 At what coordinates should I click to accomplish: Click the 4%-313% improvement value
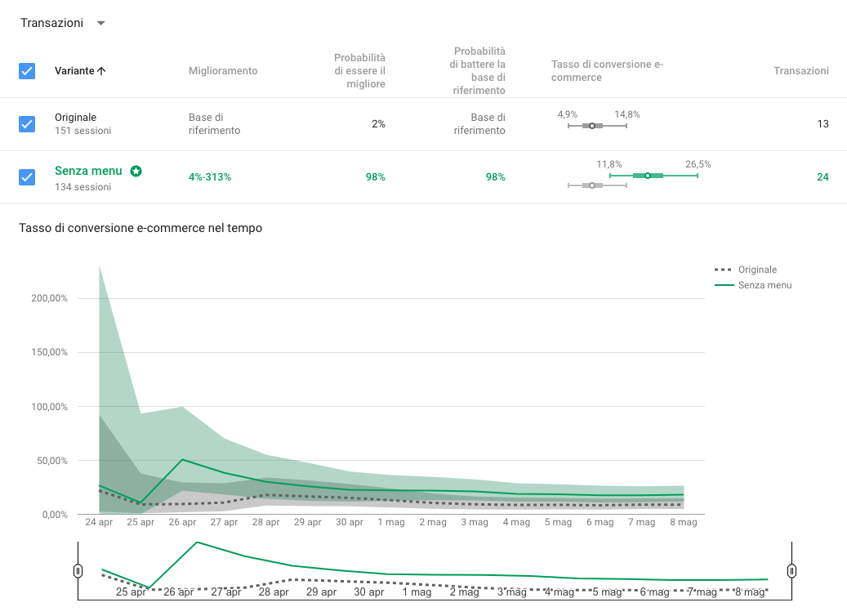pyautogui.click(x=210, y=177)
